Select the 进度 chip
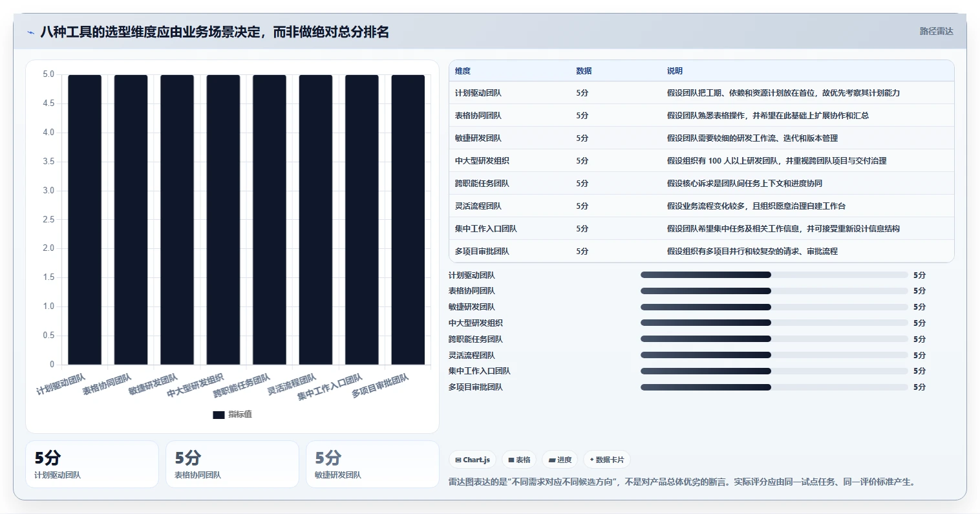 click(x=560, y=460)
